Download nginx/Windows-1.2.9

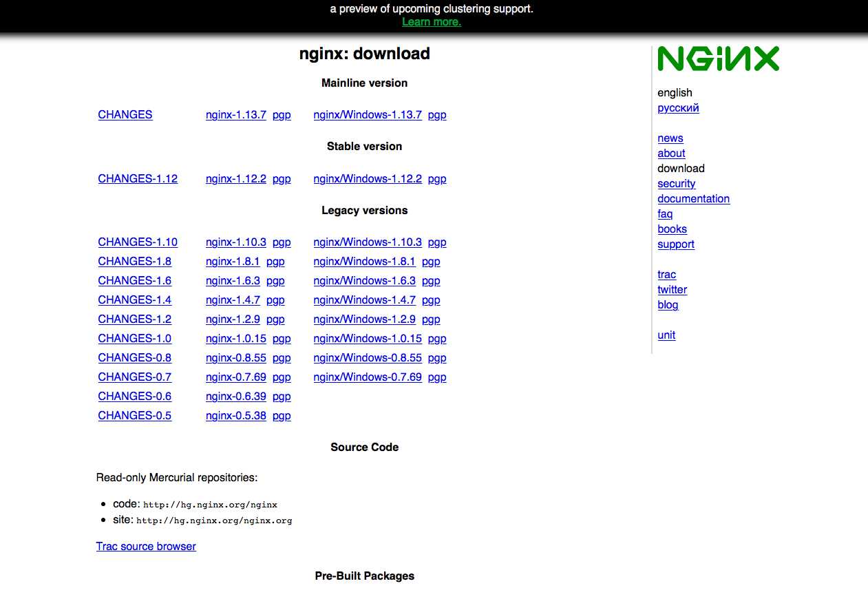(x=365, y=319)
